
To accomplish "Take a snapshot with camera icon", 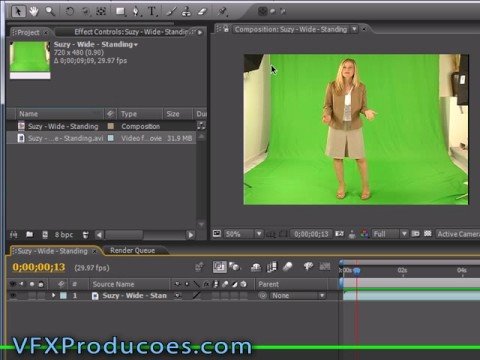I will point(339,234).
